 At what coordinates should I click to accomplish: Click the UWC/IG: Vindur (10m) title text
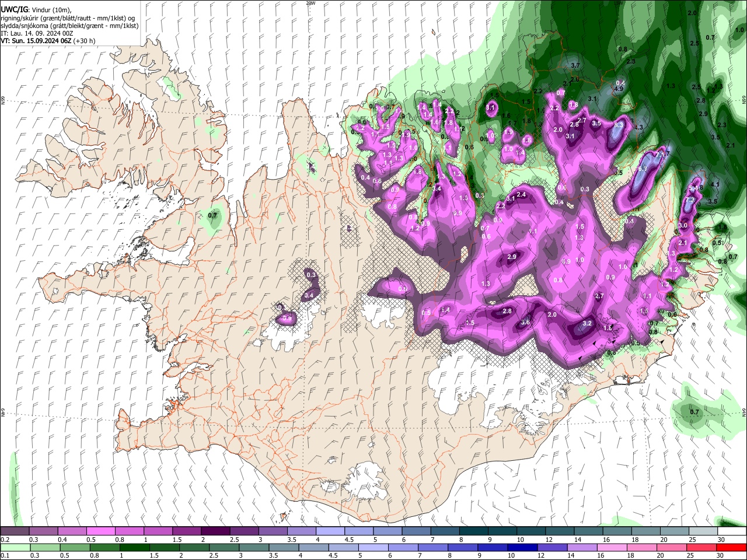[36, 10]
